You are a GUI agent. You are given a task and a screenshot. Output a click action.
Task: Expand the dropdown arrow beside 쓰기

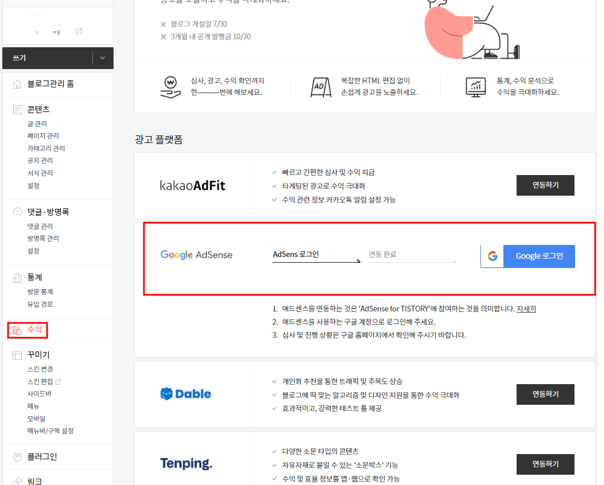(x=103, y=58)
